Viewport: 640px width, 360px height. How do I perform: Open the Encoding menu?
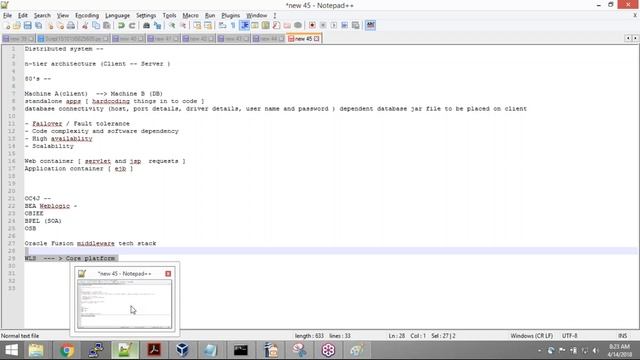point(87,15)
